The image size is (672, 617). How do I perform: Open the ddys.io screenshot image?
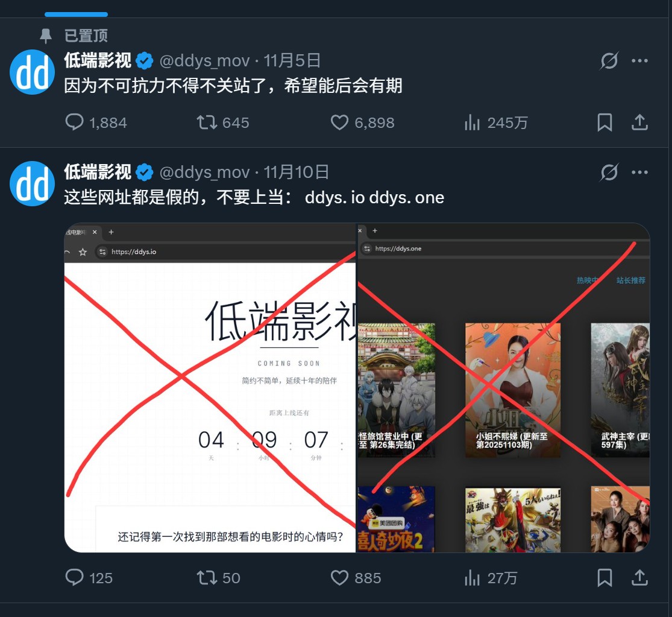(x=210, y=388)
